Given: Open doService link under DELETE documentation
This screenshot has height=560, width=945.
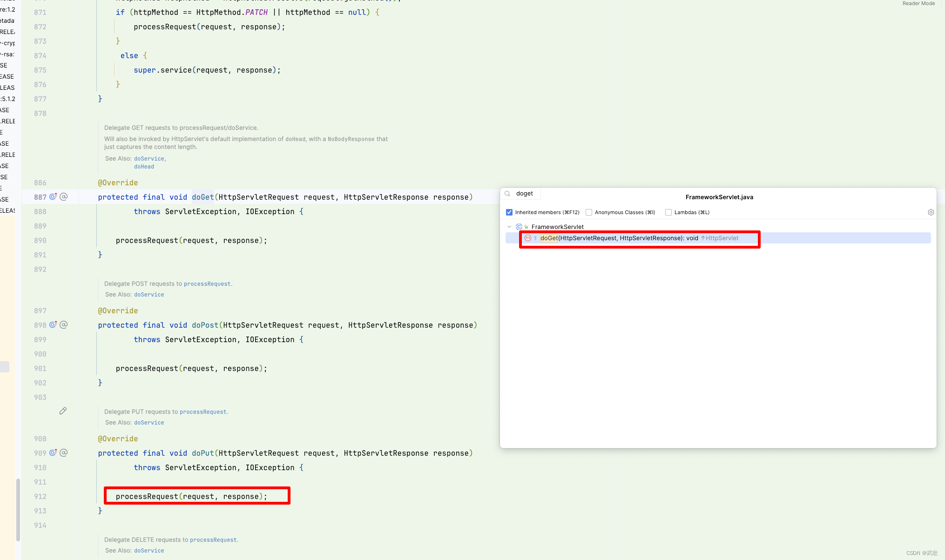Looking at the screenshot, I should point(149,550).
